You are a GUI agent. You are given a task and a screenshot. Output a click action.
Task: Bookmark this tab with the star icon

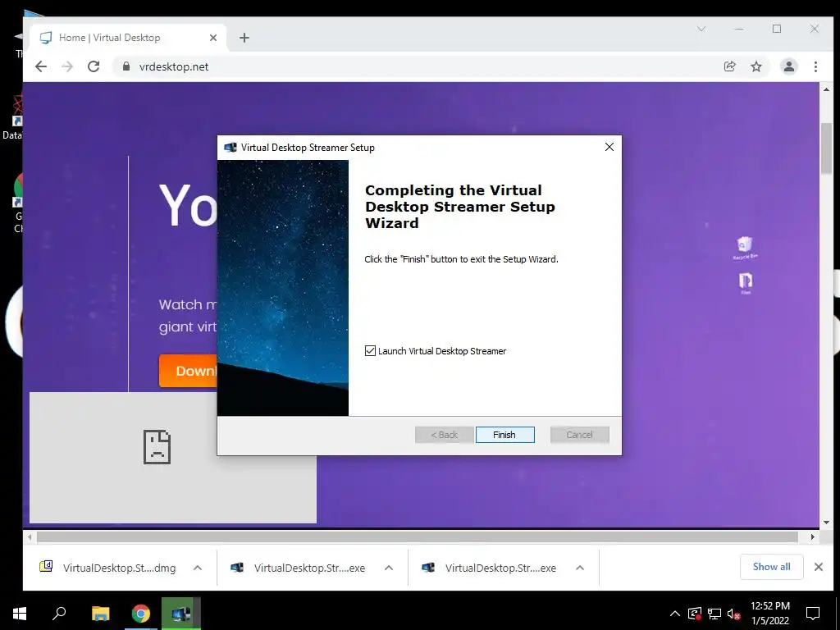point(756,66)
